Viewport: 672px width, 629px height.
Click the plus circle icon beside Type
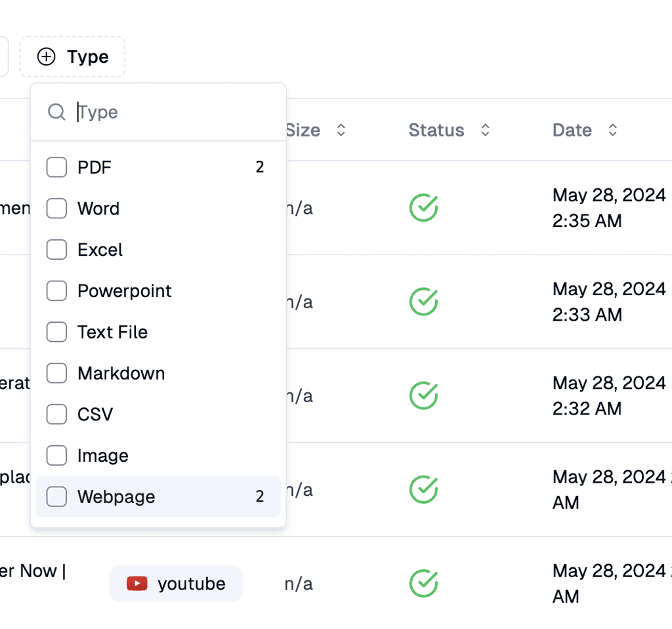point(46,57)
